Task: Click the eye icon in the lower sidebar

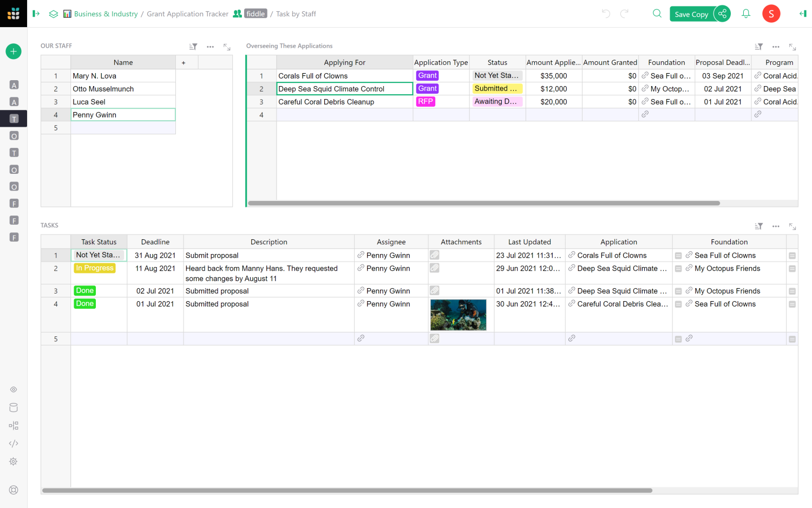Action: click(x=13, y=389)
